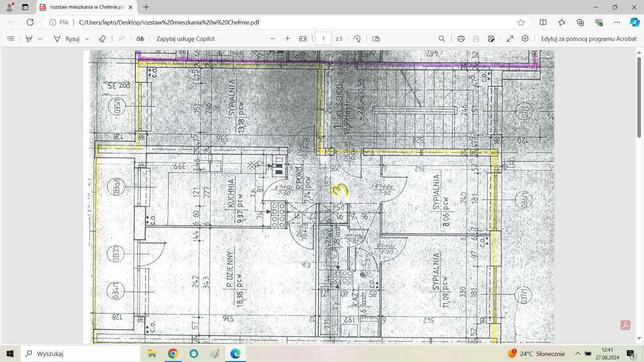Viewport: 644px width, 362px height.
Task: Expand the highlighter color dropdown arrow
Action: [x=40, y=39]
